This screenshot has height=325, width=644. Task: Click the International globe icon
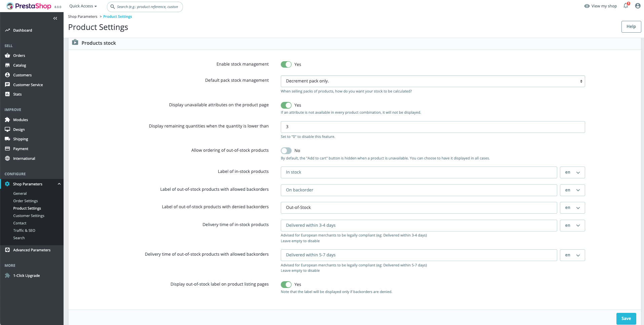(7, 158)
